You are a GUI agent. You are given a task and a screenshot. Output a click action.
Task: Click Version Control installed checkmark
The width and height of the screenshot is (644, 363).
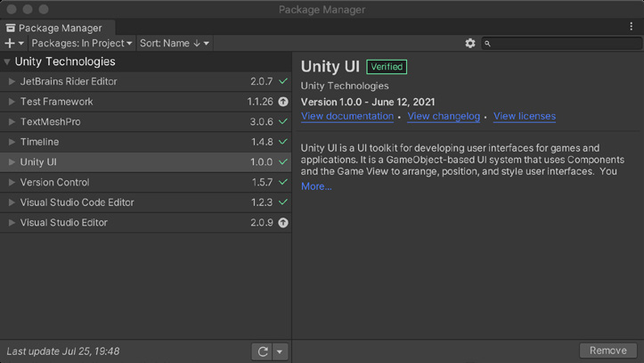coord(283,182)
